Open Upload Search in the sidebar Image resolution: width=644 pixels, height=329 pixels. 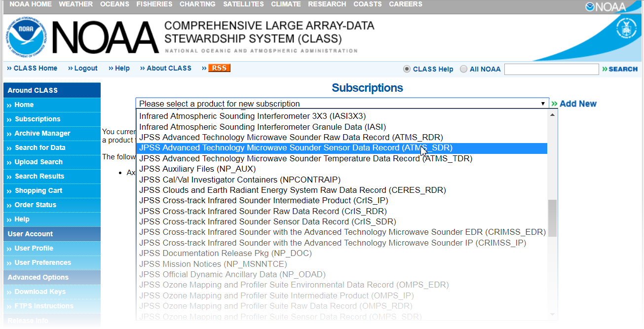click(x=52, y=162)
